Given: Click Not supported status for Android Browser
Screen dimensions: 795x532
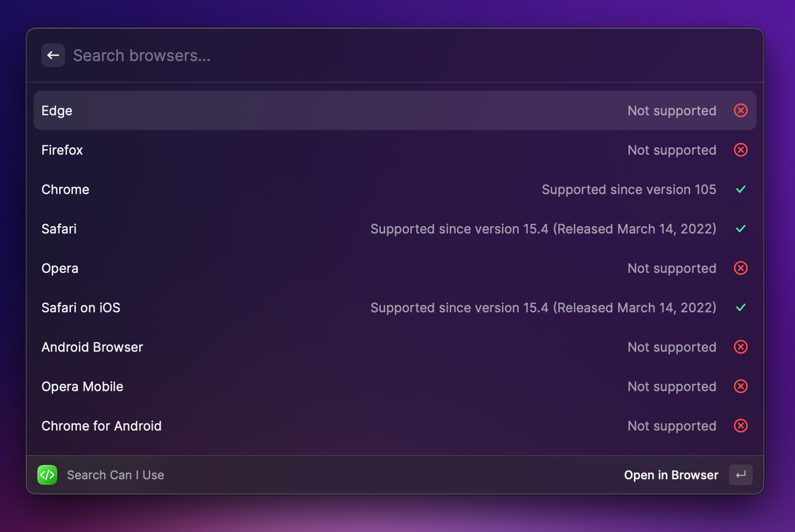Looking at the screenshot, I should [671, 347].
